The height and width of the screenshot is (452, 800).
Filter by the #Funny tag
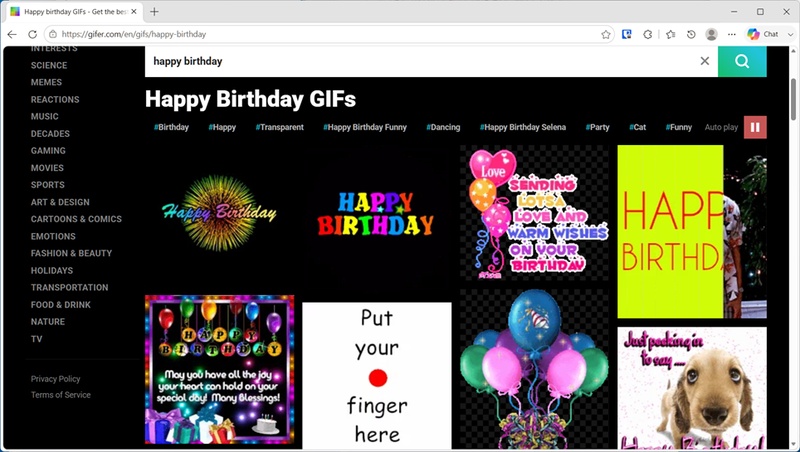[x=679, y=127]
